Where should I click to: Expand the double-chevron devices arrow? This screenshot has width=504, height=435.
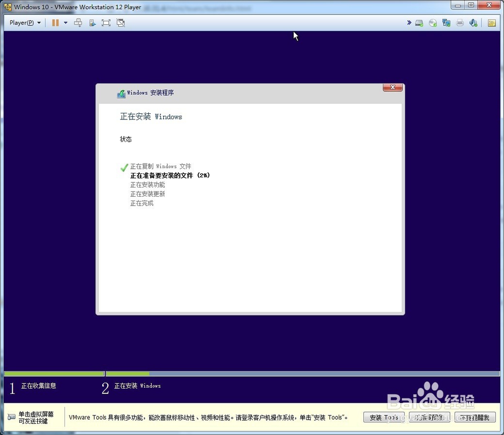[x=409, y=23]
